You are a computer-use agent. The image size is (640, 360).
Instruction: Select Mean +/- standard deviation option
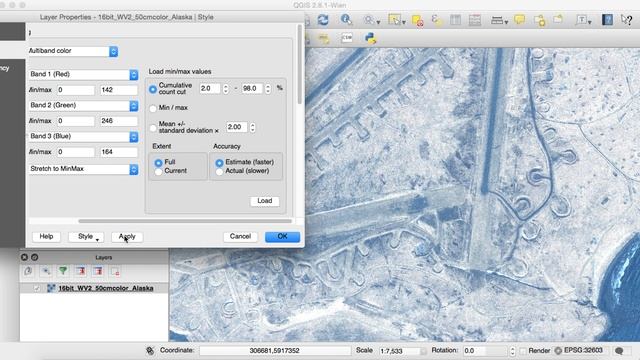click(x=153, y=128)
